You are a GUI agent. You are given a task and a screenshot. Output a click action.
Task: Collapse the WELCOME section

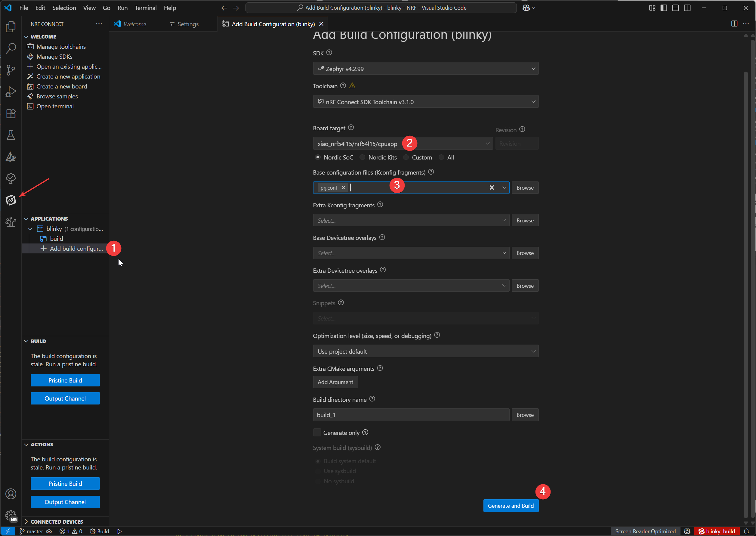[x=26, y=37]
